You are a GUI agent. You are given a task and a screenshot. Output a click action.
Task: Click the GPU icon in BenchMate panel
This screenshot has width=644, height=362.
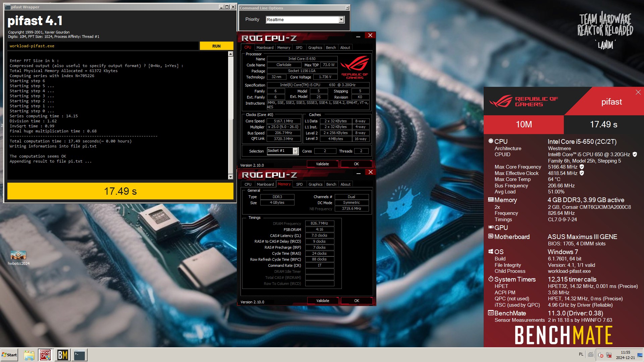pos(491,227)
